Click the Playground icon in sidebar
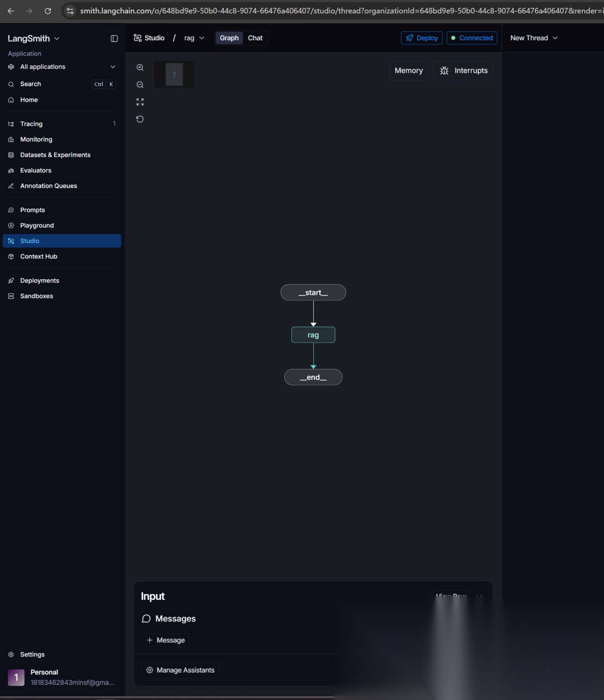 [11, 225]
